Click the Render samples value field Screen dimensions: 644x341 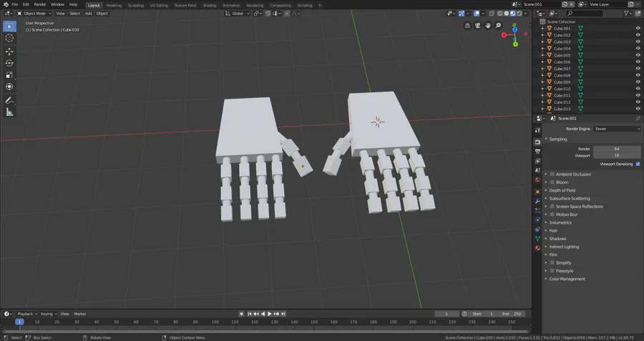(x=617, y=149)
